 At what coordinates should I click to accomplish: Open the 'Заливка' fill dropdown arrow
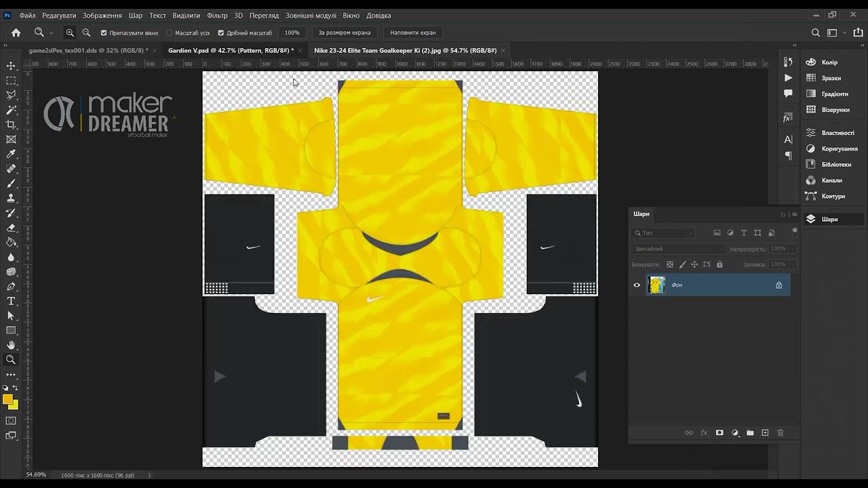793,264
